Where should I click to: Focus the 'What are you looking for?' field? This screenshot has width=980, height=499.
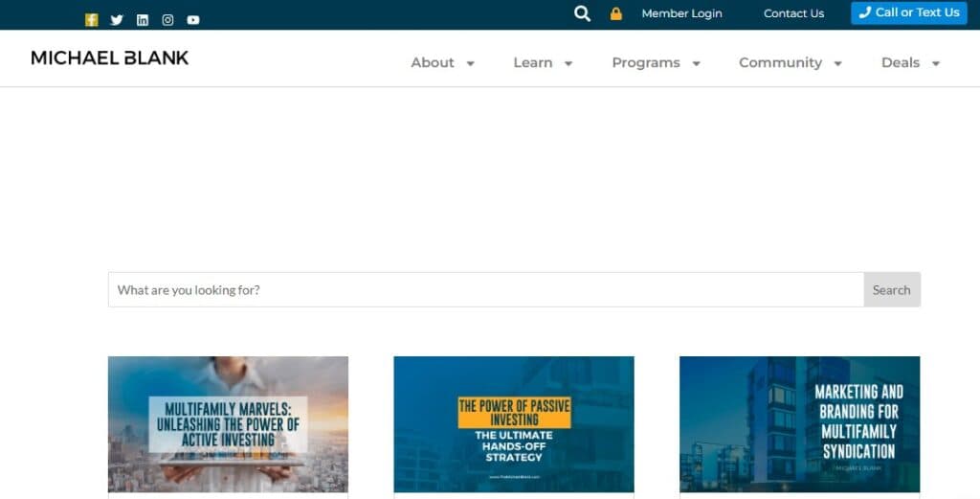(485, 289)
